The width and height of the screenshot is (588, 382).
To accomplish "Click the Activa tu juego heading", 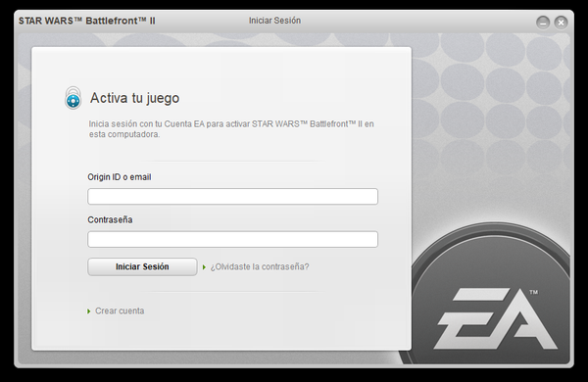I will [134, 98].
